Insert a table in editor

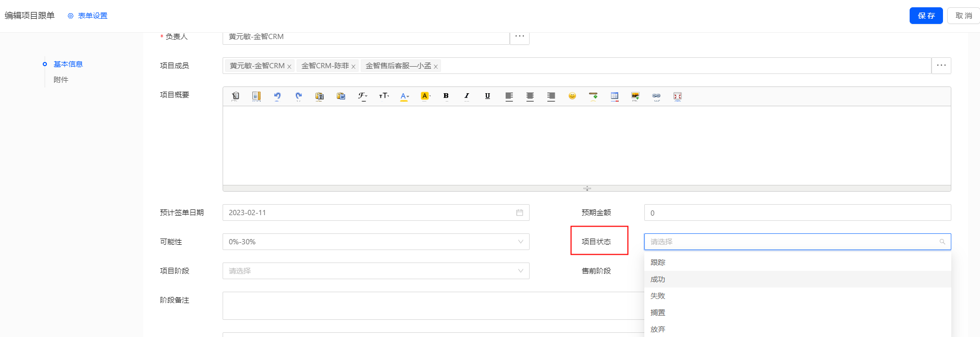615,96
